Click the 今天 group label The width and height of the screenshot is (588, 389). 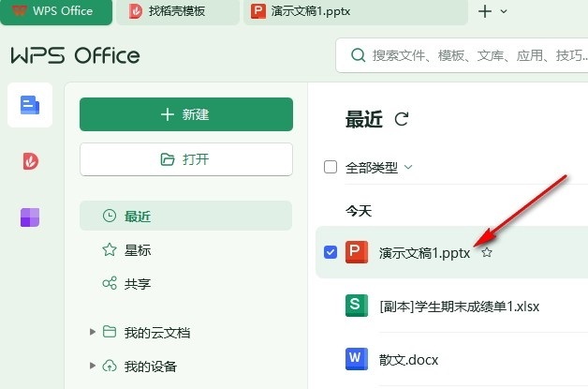coord(359,211)
